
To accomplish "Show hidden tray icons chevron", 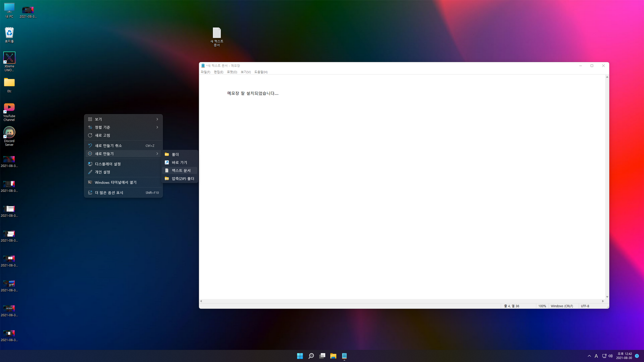I will coord(589,356).
